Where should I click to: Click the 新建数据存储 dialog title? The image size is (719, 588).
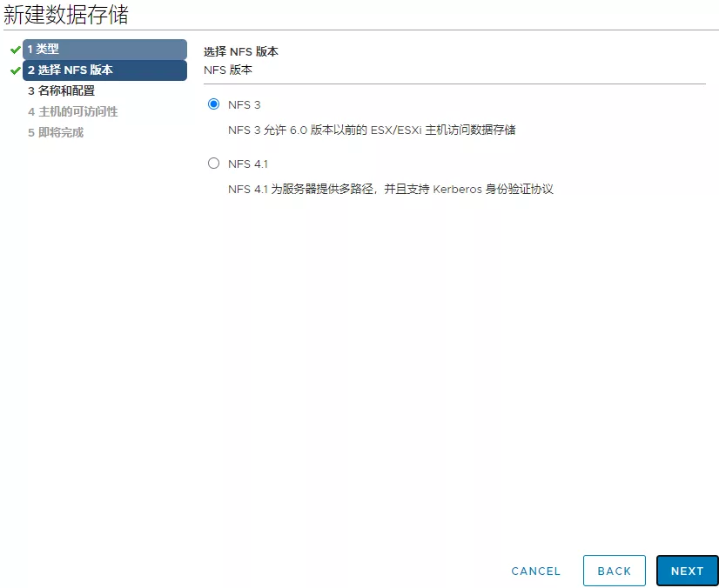66,15
